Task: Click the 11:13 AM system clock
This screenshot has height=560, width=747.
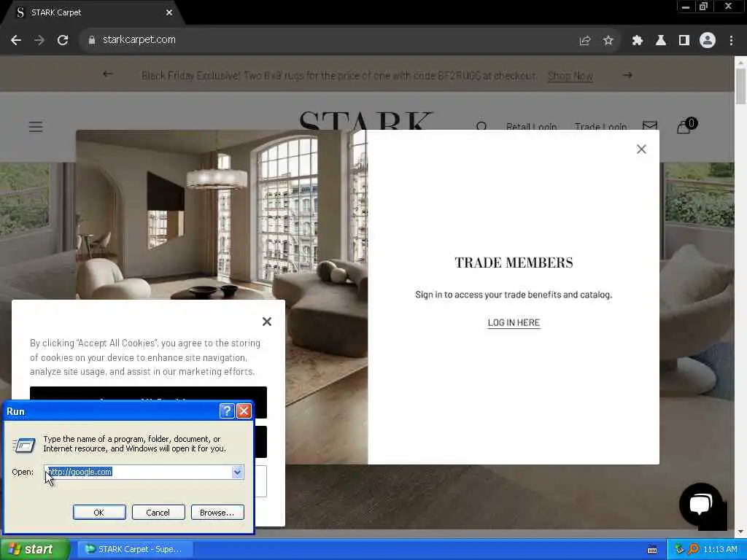Action: pos(720,550)
